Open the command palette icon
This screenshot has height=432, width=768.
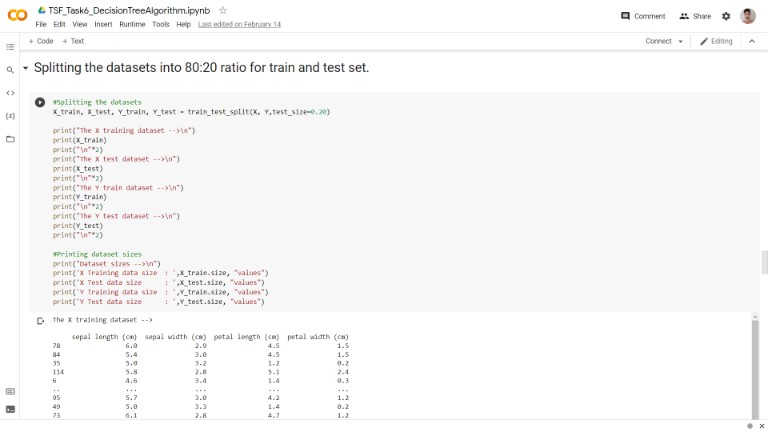pyautogui.click(x=10, y=391)
